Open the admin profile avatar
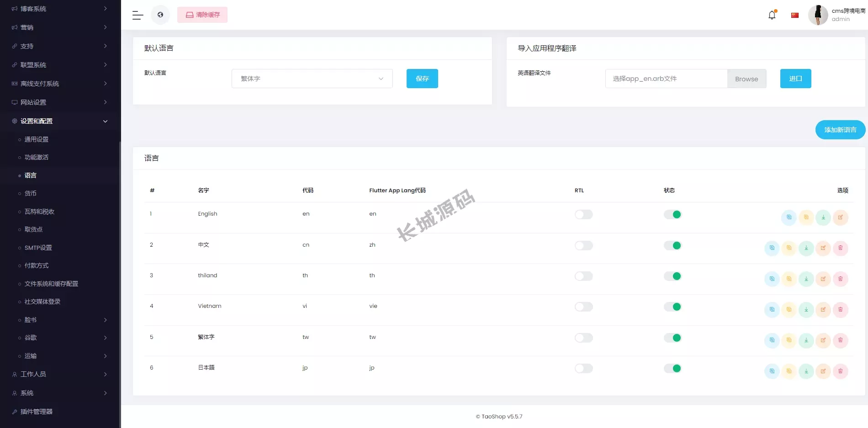The image size is (868, 428). [x=818, y=15]
